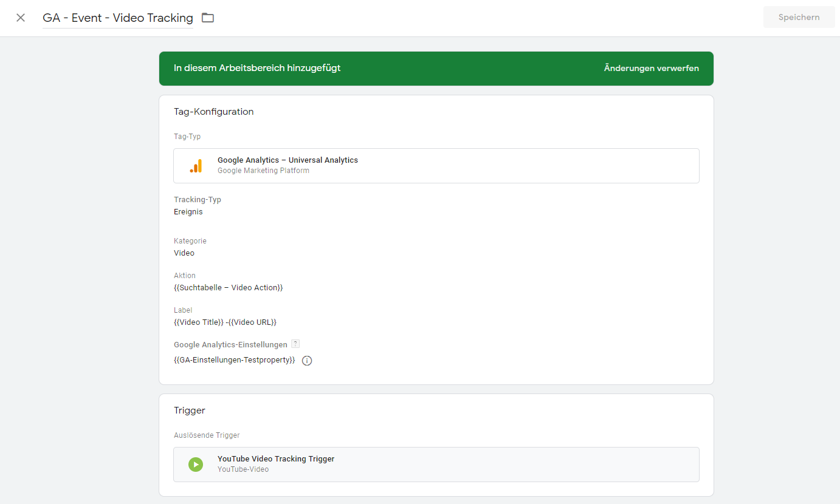The width and height of the screenshot is (840, 504).
Task: Close the tag editor with the X icon
Action: 21,18
